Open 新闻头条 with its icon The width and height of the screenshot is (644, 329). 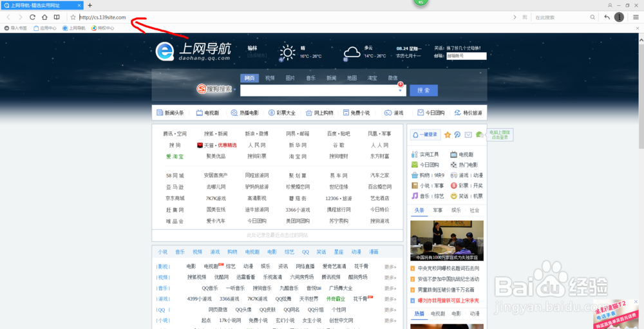click(x=170, y=113)
